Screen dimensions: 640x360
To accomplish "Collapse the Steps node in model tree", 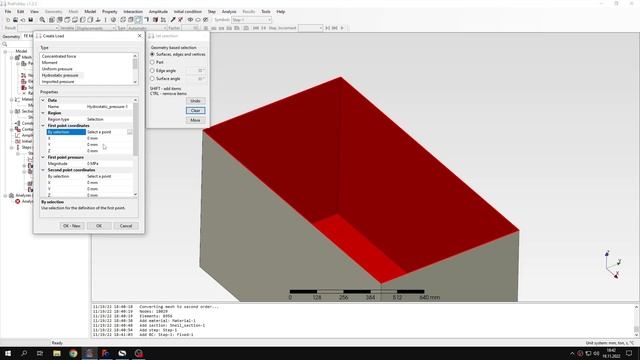I will pyautogui.click(x=11, y=147).
